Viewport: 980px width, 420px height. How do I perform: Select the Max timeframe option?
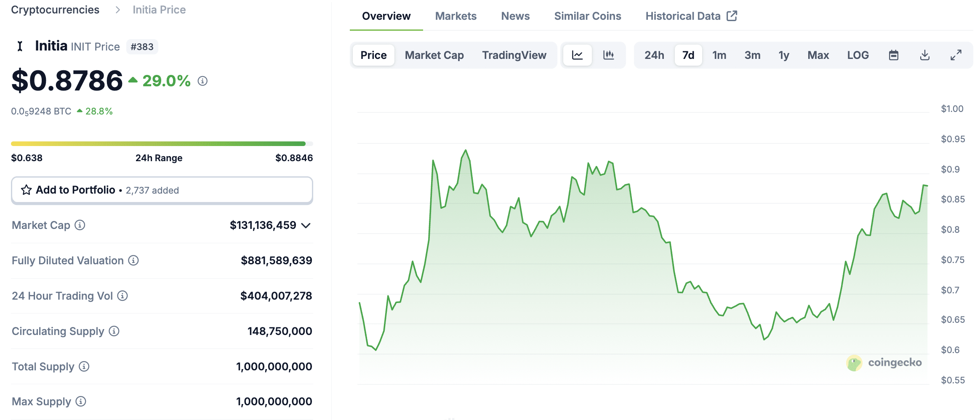click(818, 55)
